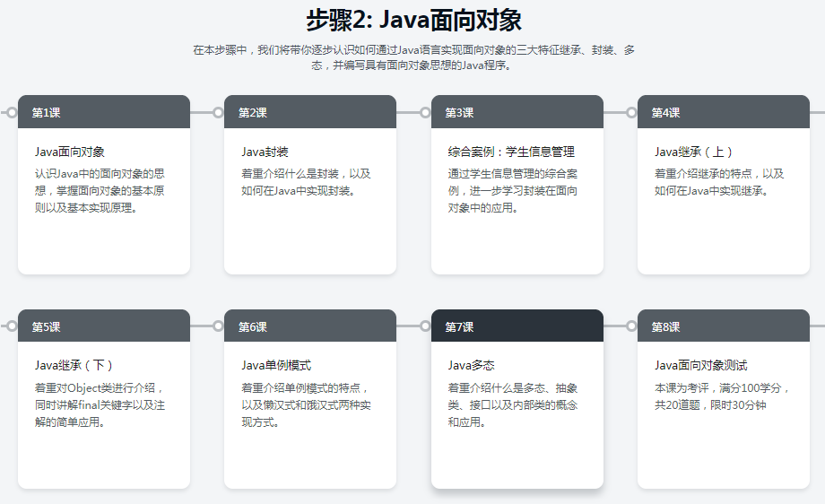Click the timeline dot before 第6课
Screen dimensions: 825x504
(218, 326)
